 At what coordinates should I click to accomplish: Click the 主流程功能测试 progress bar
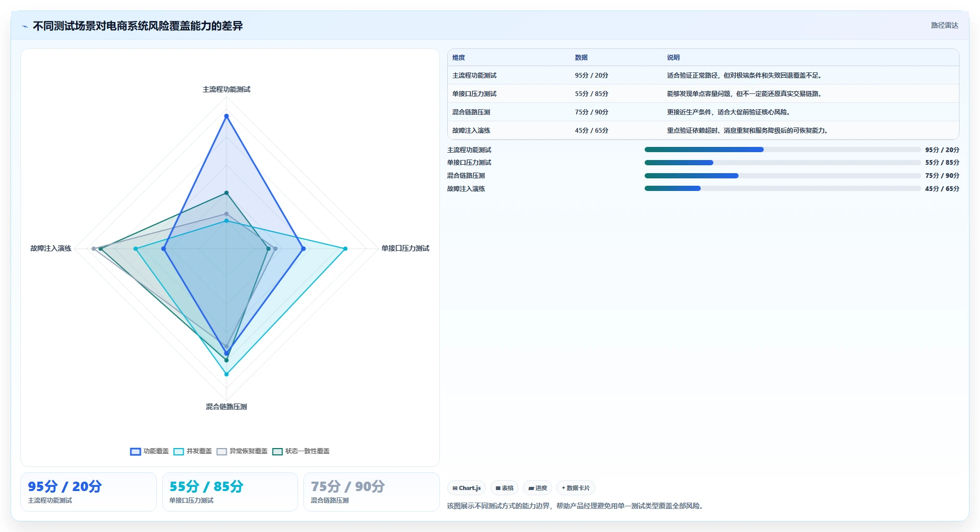pyautogui.click(x=783, y=150)
